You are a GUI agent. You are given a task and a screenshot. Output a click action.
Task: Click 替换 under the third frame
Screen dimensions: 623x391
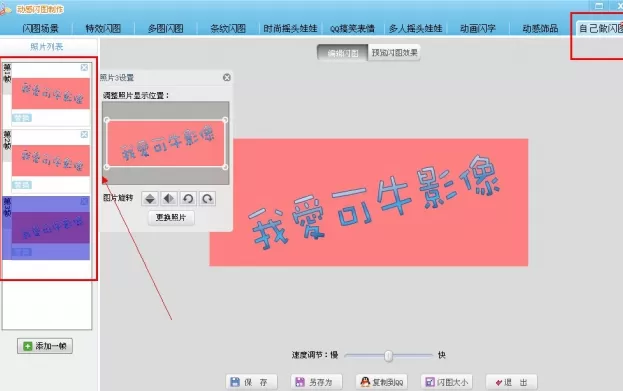(x=21, y=252)
